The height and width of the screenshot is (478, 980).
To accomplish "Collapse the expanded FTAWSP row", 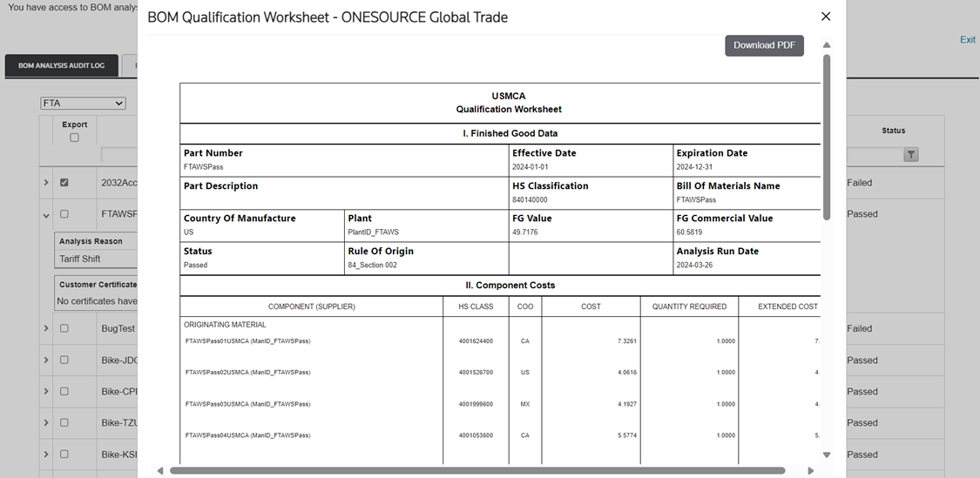I will (46, 214).
